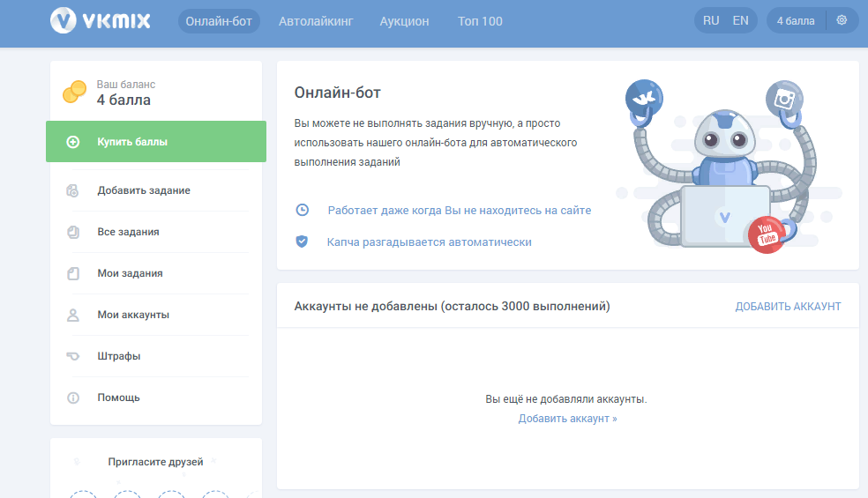Click the Instagram badge on robot illustration

point(783,99)
